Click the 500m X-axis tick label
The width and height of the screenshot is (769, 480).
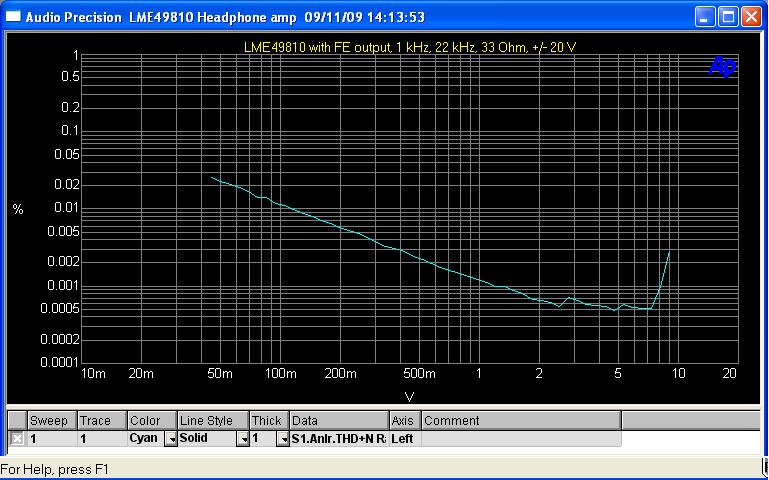click(419, 374)
